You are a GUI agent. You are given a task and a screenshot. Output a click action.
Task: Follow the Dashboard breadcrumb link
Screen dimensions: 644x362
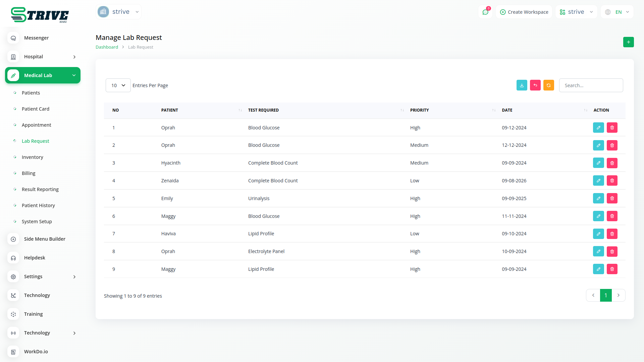pos(107,47)
